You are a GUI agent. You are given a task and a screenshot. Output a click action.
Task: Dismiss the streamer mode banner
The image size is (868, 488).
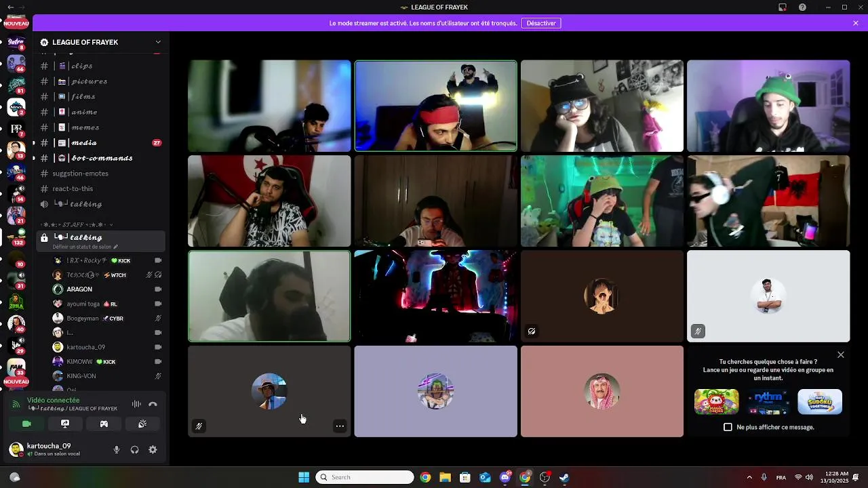pyautogui.click(x=856, y=23)
